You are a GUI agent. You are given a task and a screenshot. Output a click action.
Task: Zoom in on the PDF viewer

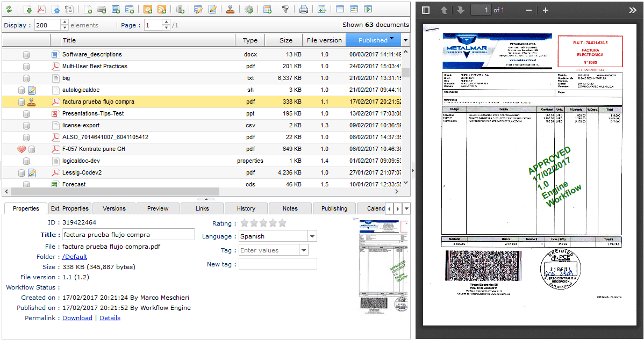pyautogui.click(x=546, y=10)
